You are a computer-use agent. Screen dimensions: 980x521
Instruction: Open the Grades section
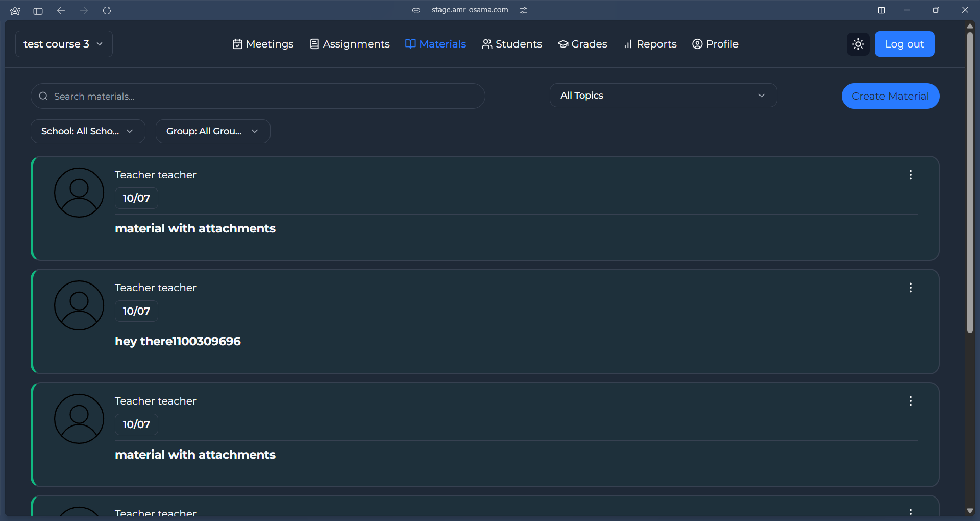[582, 44]
